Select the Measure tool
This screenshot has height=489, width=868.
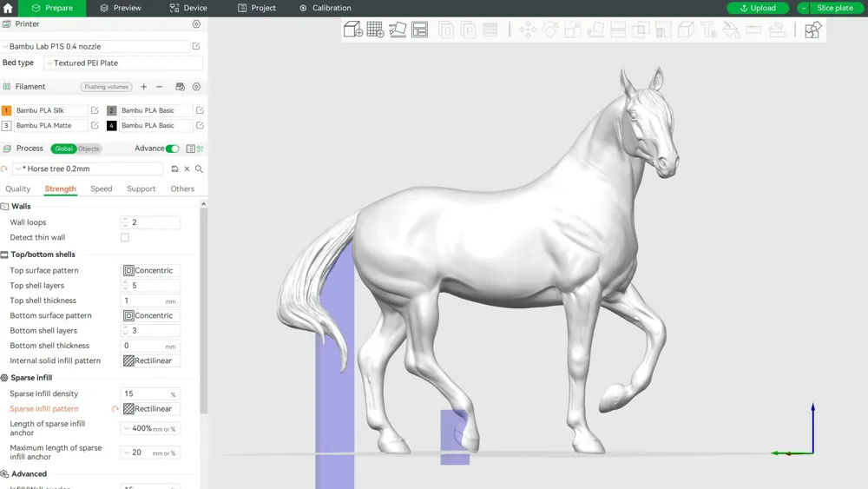(753, 30)
